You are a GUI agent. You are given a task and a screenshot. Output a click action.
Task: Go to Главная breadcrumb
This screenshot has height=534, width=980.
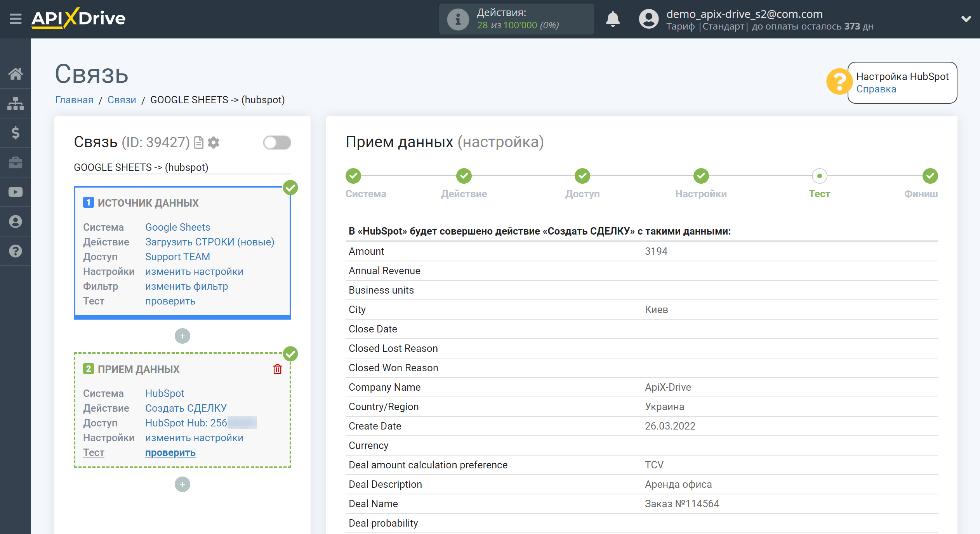point(74,100)
